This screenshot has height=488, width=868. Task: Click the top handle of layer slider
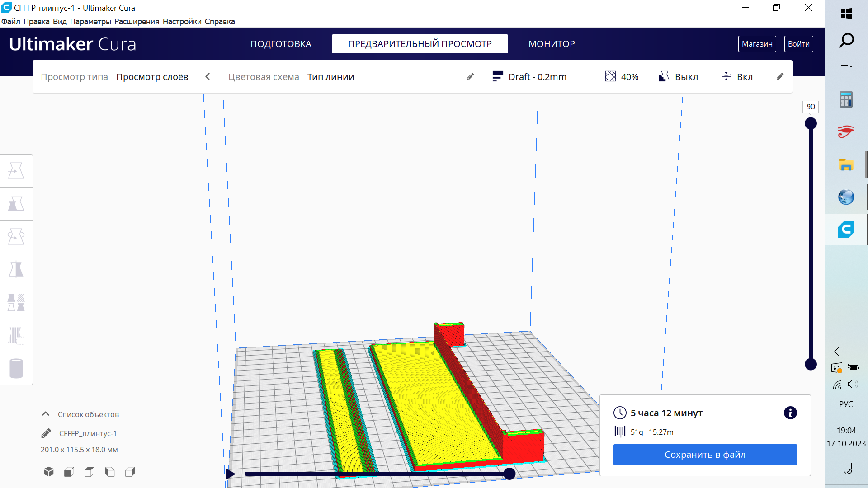point(811,123)
